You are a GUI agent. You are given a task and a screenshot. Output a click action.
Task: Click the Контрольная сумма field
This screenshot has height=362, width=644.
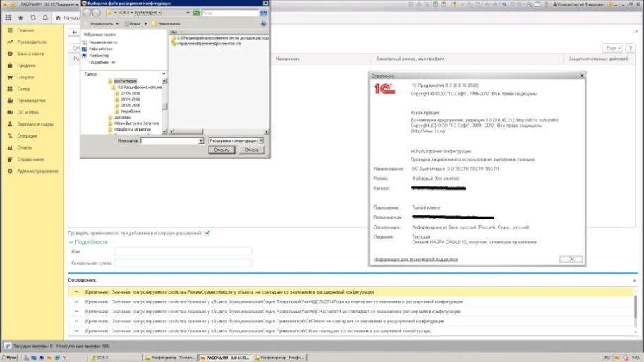183,263
